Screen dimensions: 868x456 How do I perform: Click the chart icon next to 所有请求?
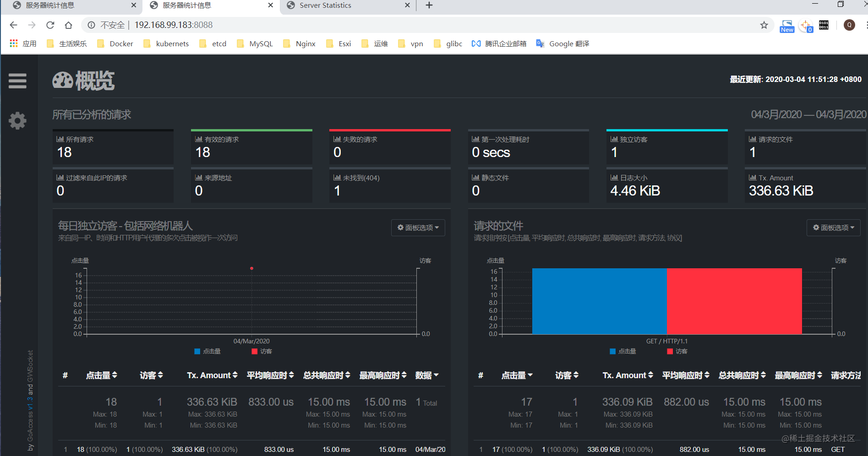coord(61,139)
